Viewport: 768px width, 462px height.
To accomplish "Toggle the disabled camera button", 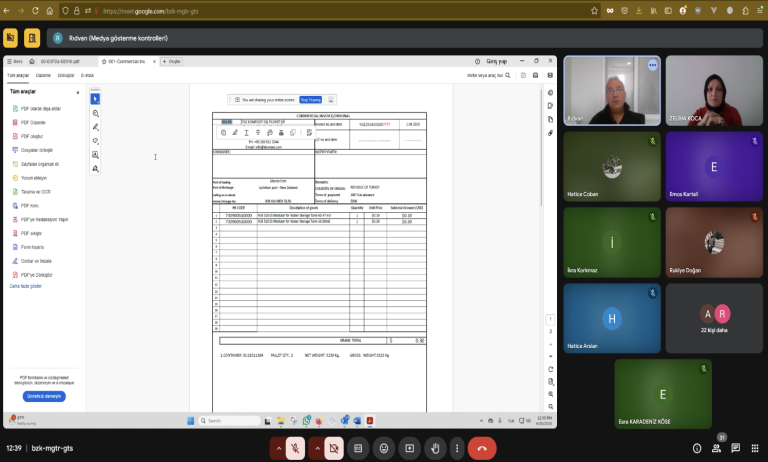I will [334, 448].
